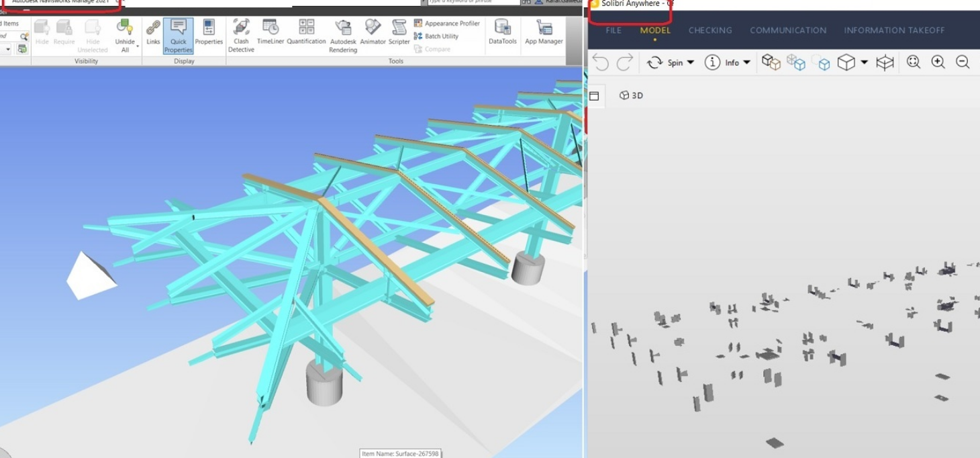Screen dimensions: 980x458
Task: Switch to the MODEL tab in Solibri
Action: [x=655, y=30]
